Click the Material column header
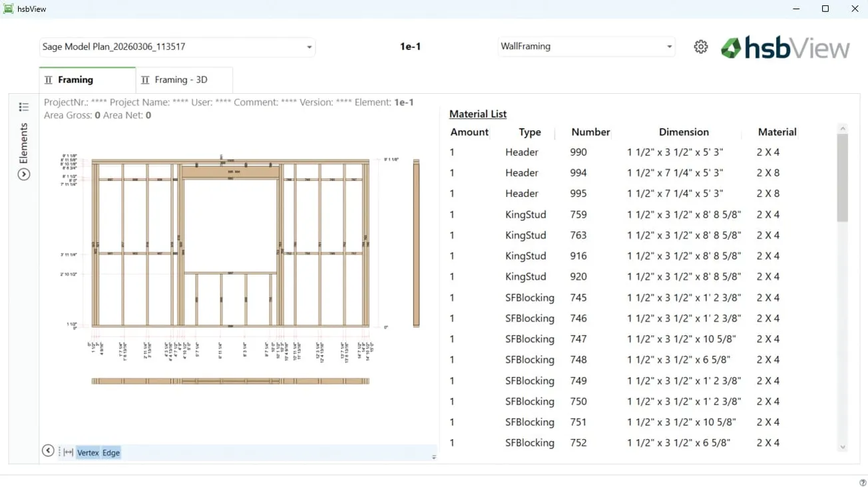This screenshot has width=868, height=487. pos(777,132)
